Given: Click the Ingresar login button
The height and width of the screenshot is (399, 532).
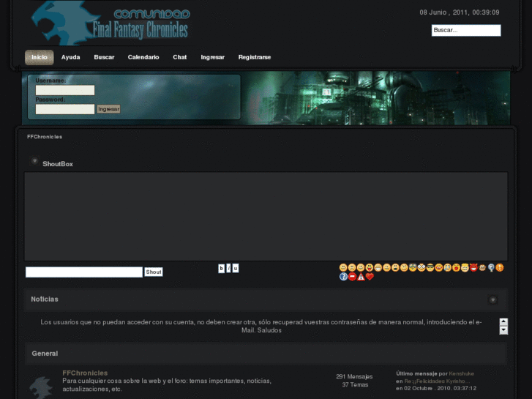Looking at the screenshot, I should tap(108, 109).
